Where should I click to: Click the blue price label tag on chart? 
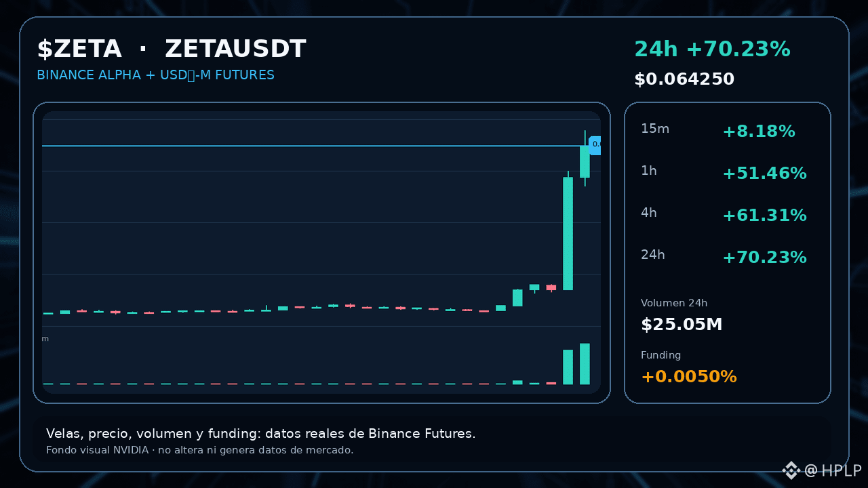595,144
